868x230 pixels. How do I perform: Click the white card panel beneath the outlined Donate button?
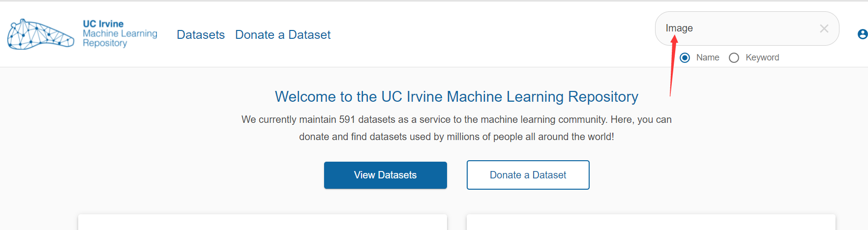click(x=651, y=222)
